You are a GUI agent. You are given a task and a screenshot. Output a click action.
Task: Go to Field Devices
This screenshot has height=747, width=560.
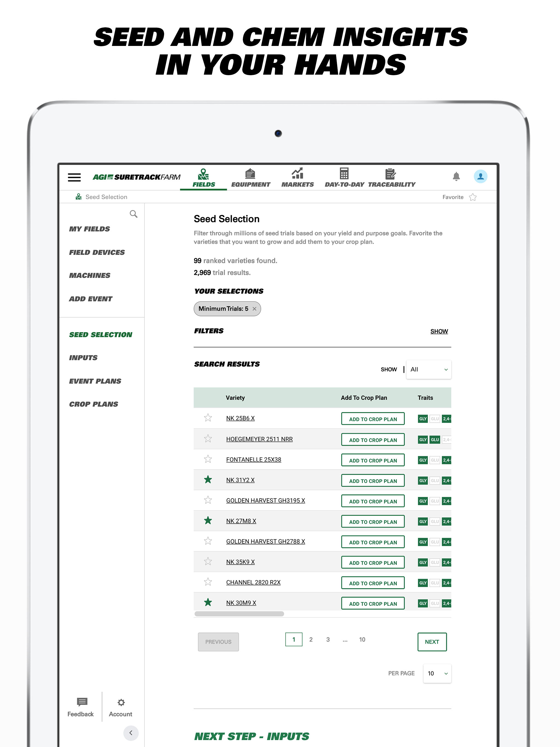click(x=97, y=252)
